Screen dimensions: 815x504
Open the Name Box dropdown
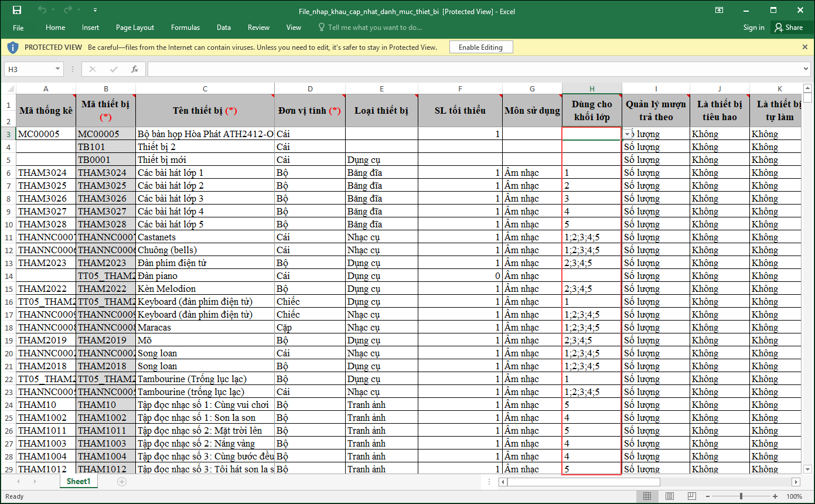click(57, 69)
